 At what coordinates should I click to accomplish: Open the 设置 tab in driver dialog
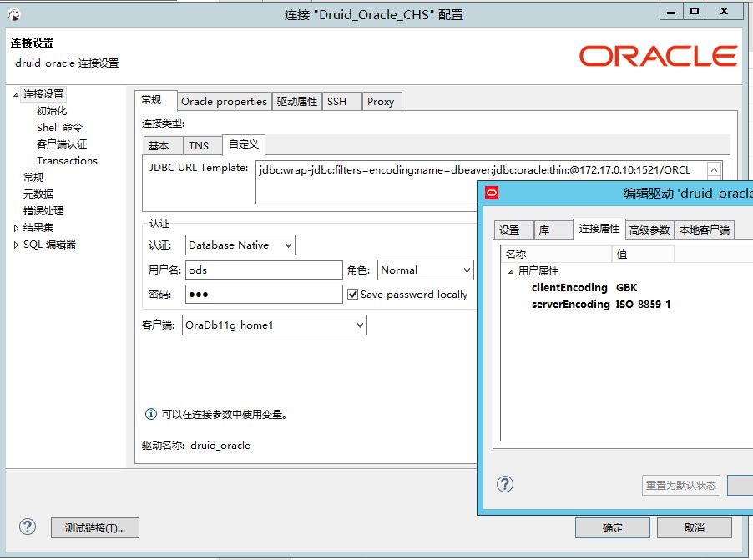(513, 230)
